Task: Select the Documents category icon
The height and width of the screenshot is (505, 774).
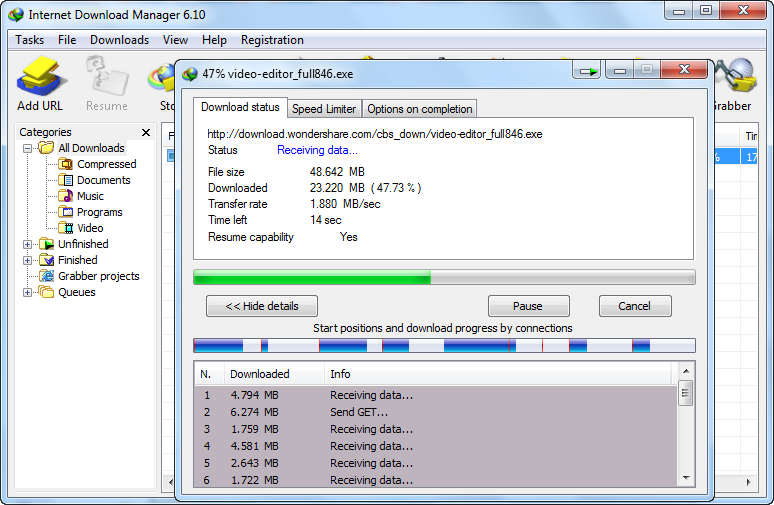Action: (65, 180)
